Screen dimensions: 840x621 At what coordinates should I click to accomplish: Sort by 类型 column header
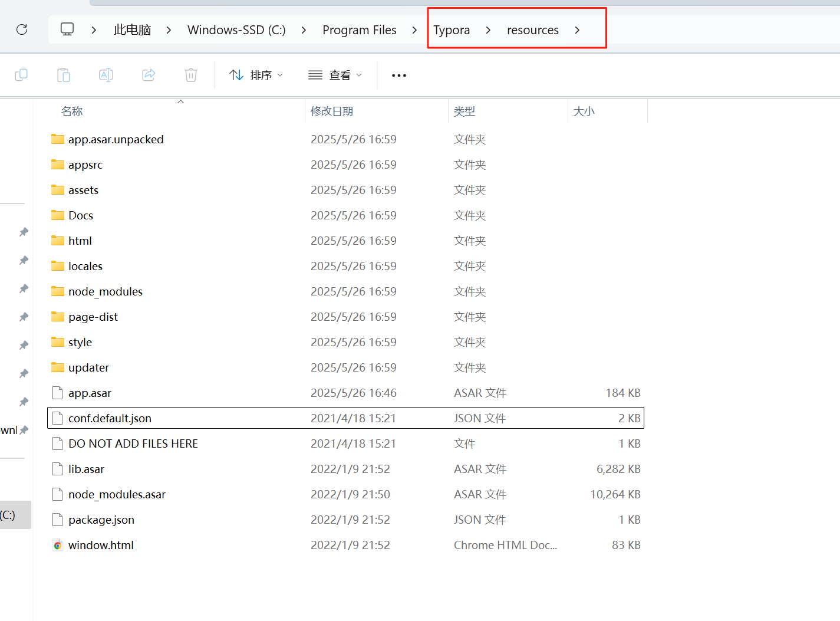(x=465, y=111)
